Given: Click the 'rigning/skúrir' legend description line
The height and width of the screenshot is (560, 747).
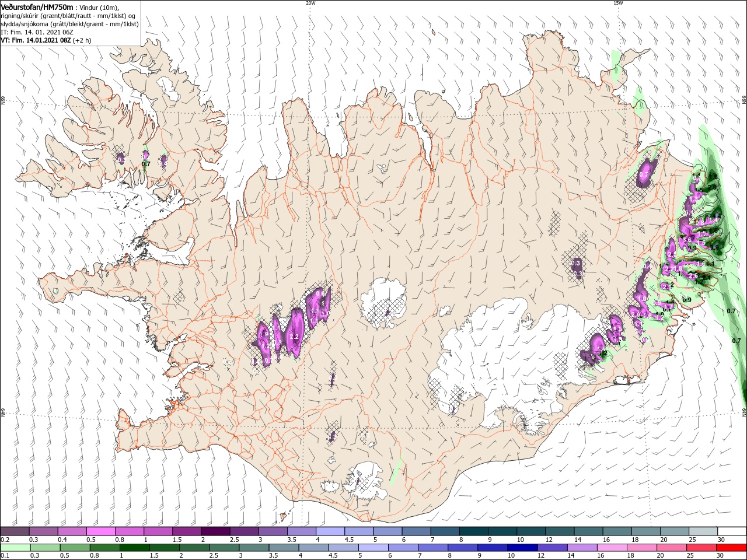Looking at the screenshot, I should (69, 15).
